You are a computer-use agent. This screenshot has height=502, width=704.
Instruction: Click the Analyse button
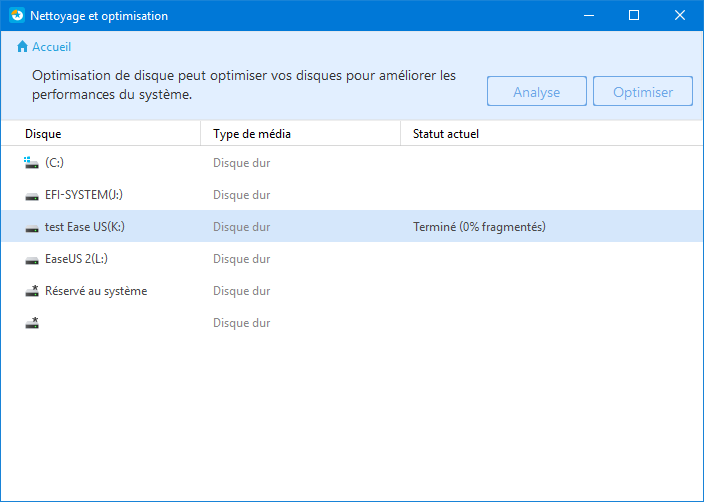[537, 92]
